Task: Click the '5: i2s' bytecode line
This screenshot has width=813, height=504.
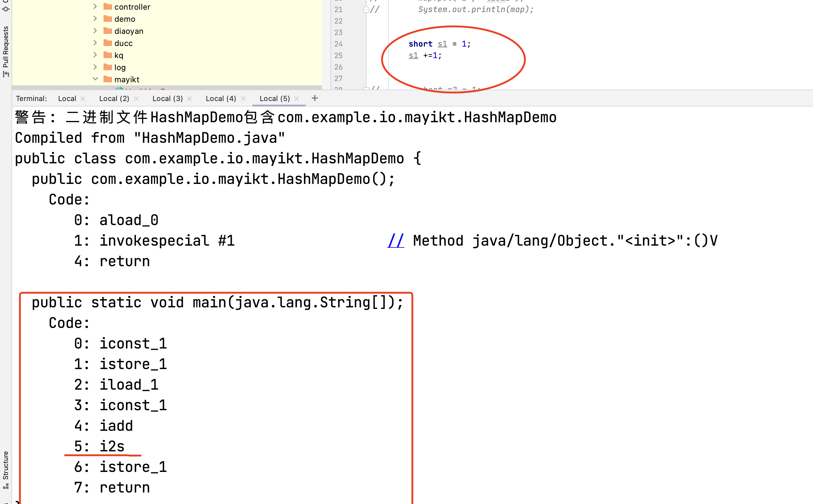Action: point(99,446)
